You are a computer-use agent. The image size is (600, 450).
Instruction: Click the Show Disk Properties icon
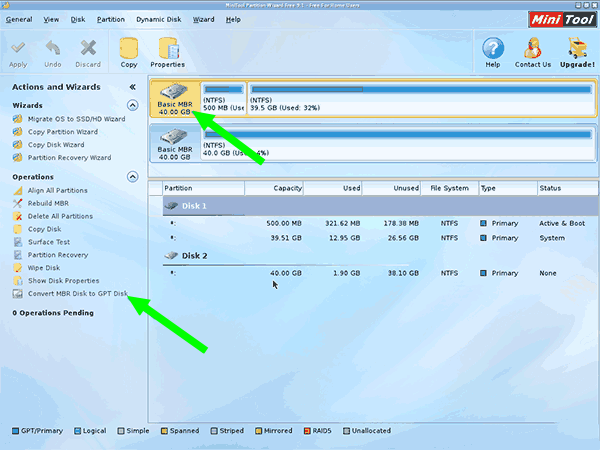tap(18, 281)
